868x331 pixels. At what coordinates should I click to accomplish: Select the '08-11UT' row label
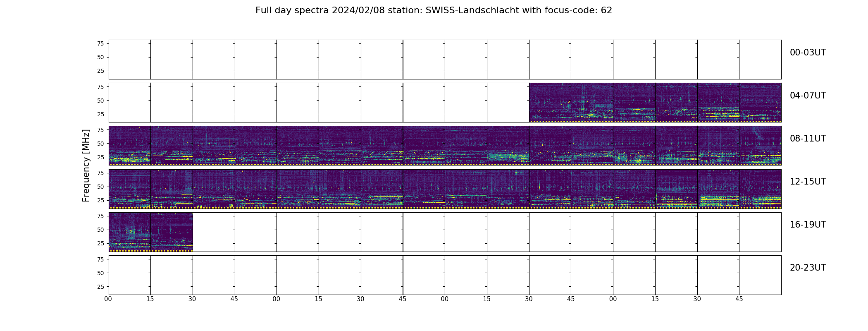[x=808, y=139]
